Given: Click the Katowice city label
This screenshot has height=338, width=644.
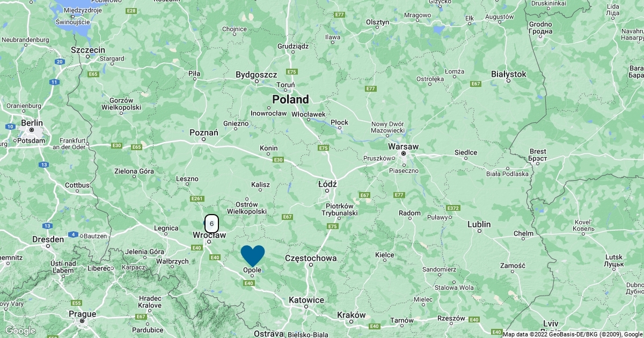Looking at the screenshot, I should click(x=306, y=300).
